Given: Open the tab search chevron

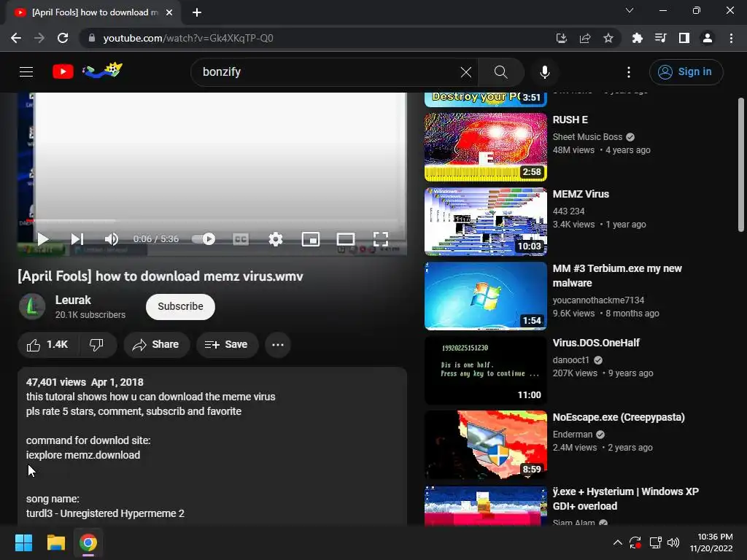Looking at the screenshot, I should [x=630, y=10].
